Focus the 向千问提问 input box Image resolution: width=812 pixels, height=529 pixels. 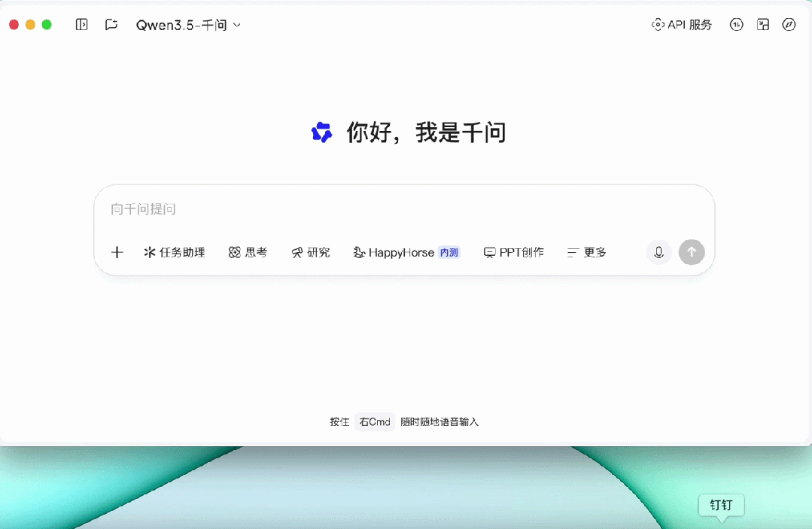coord(404,209)
